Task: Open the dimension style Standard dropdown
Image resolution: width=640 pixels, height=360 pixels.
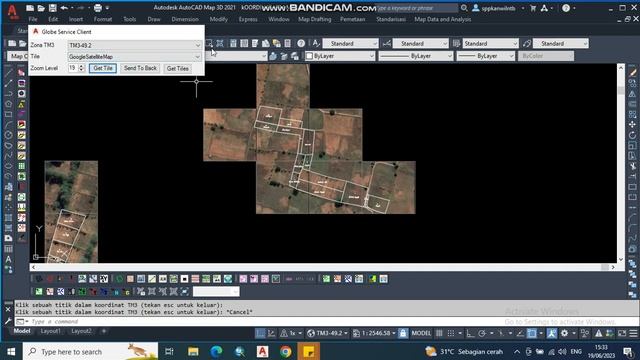Action: click(x=420, y=43)
